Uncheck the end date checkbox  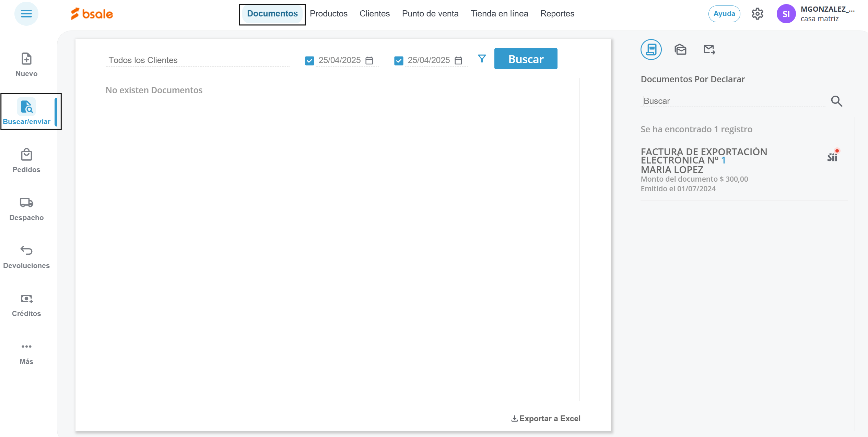click(399, 61)
